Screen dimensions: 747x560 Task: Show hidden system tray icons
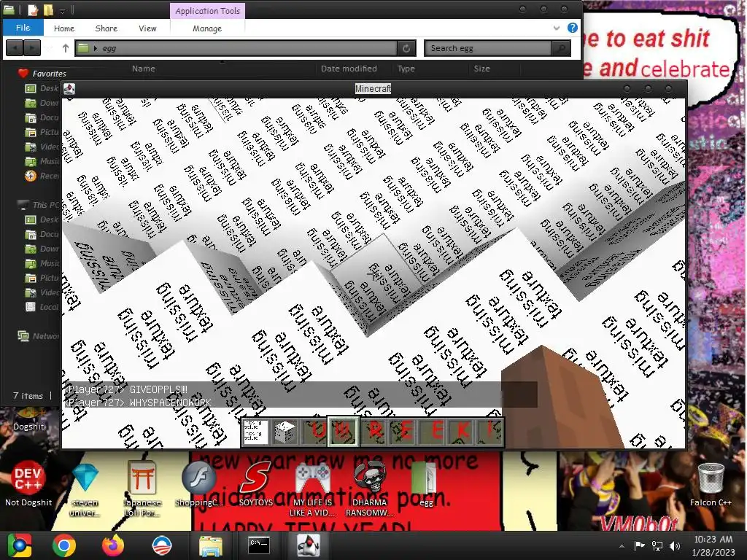click(622, 546)
